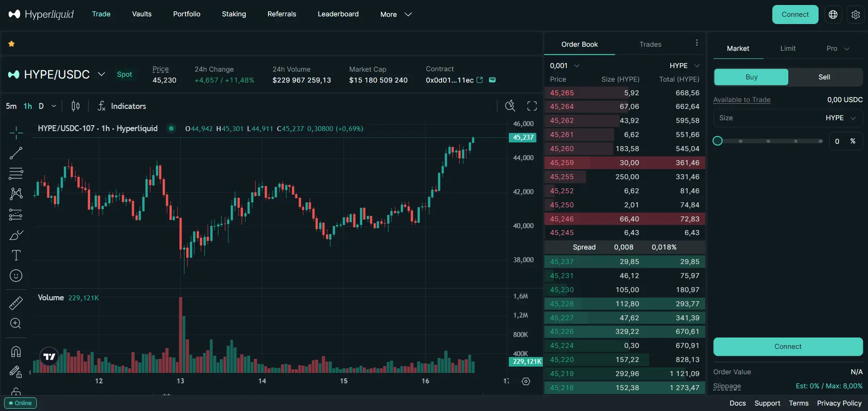
Task: Click the TradingView logo on chart
Action: pyautogui.click(x=49, y=357)
